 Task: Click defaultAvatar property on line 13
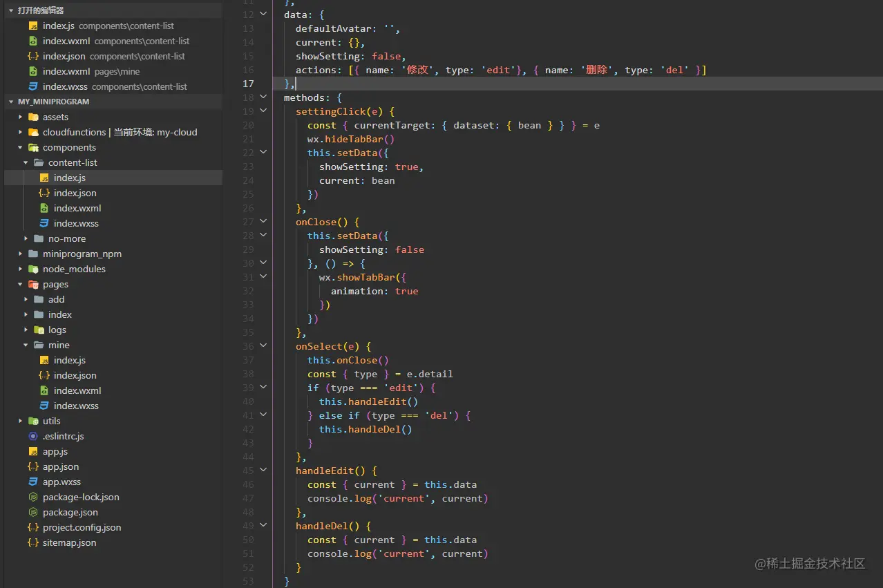point(334,28)
